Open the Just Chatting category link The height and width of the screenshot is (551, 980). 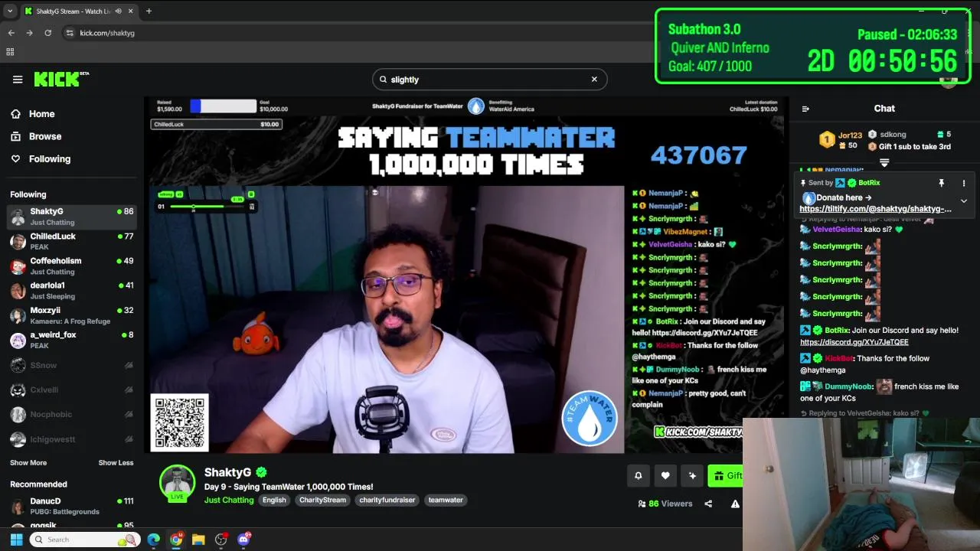click(x=229, y=500)
